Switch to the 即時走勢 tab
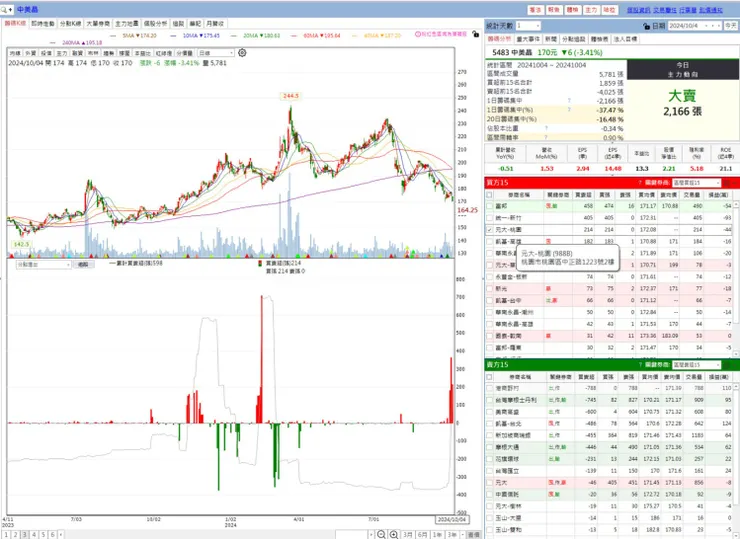 pyautogui.click(x=43, y=24)
